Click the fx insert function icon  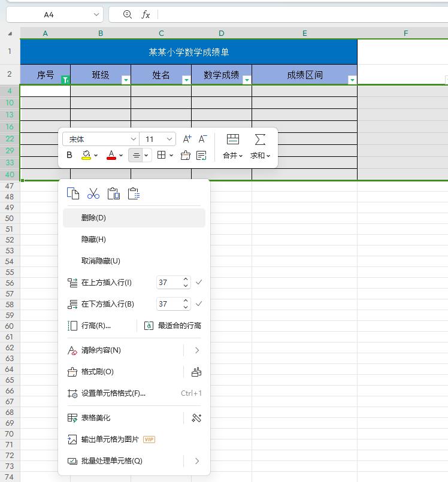pos(146,14)
